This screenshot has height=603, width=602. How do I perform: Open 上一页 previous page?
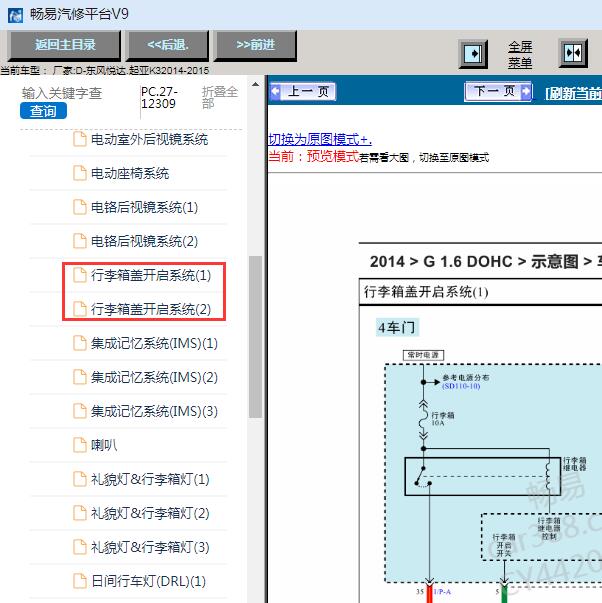coord(303,92)
